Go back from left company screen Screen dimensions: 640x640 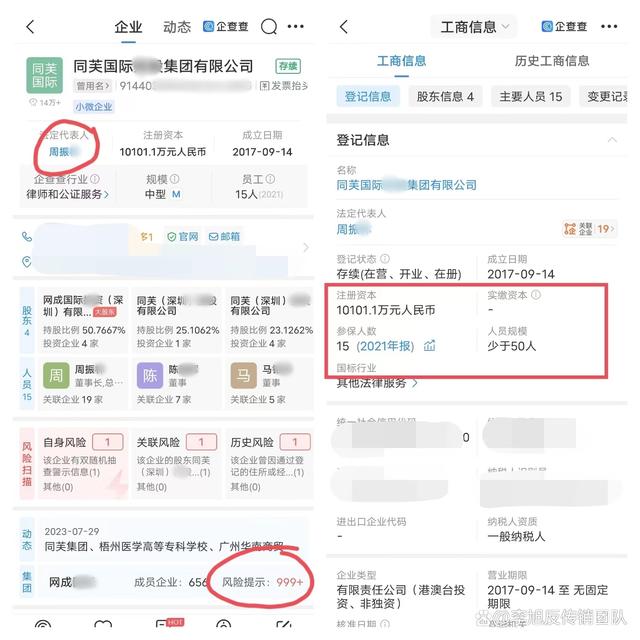(30, 27)
